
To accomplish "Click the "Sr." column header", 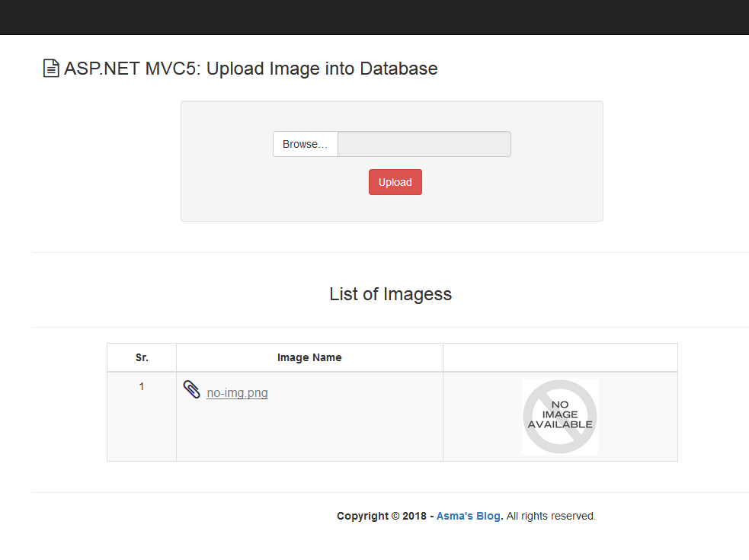I will pyautogui.click(x=141, y=357).
